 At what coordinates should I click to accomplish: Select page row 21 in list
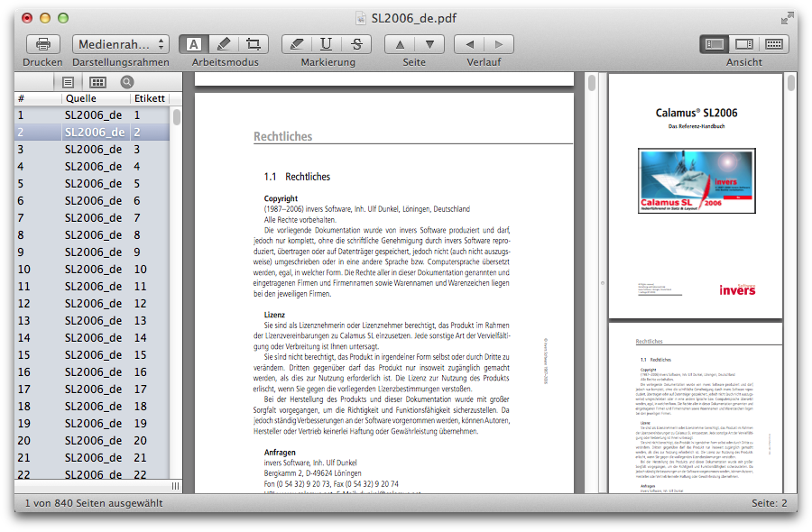click(x=92, y=457)
